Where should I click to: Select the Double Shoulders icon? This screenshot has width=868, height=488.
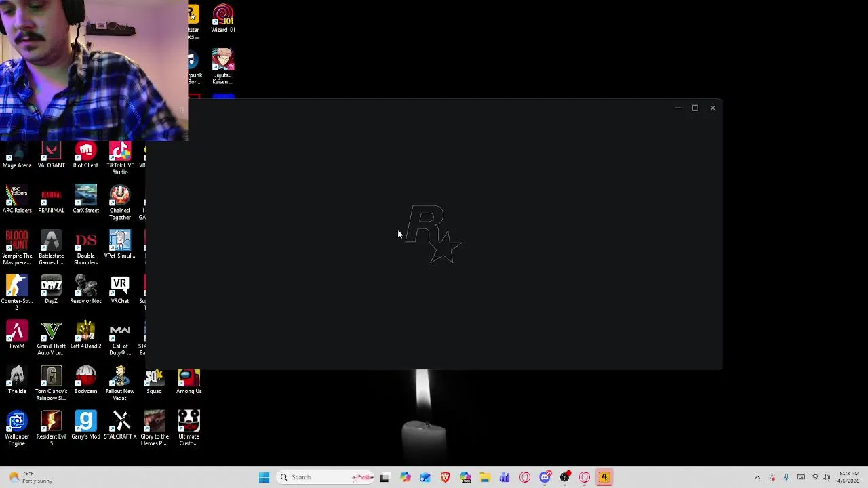(85, 248)
